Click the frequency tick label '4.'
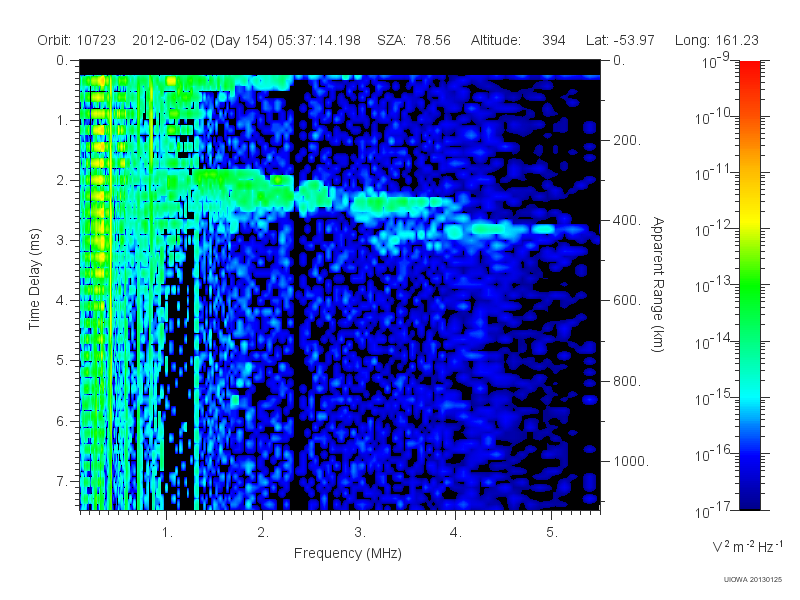The image size is (800, 600). tap(456, 533)
